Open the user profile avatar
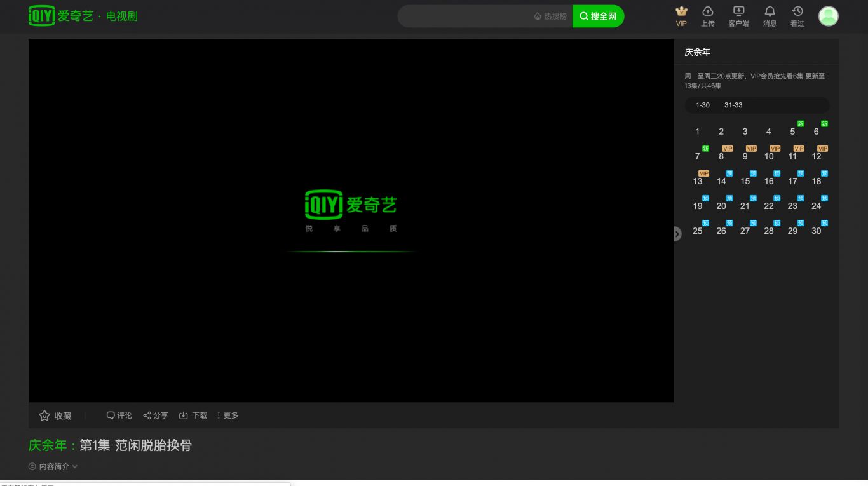This screenshot has width=868, height=486. tap(828, 17)
